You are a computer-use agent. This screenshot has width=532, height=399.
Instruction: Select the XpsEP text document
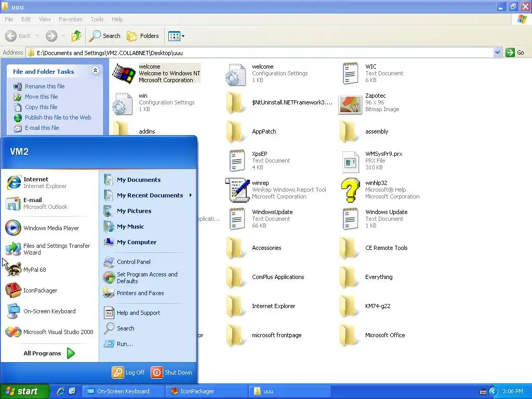click(260, 161)
